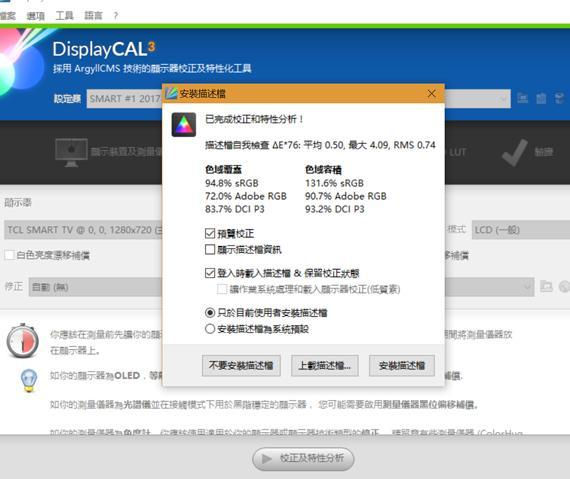
Task: Open the TCL SMART TV display dropdown
Action: [x=83, y=230]
